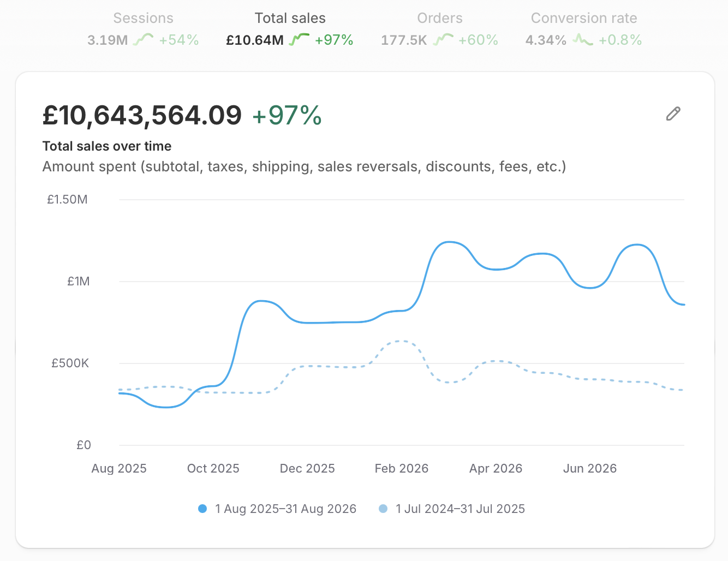Click the Orders sparkline icon

tap(443, 39)
